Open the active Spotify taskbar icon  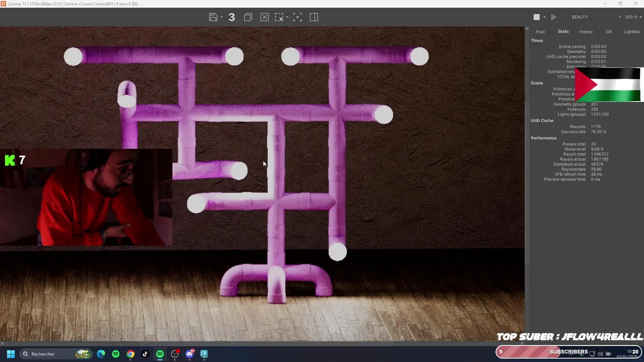point(159,354)
